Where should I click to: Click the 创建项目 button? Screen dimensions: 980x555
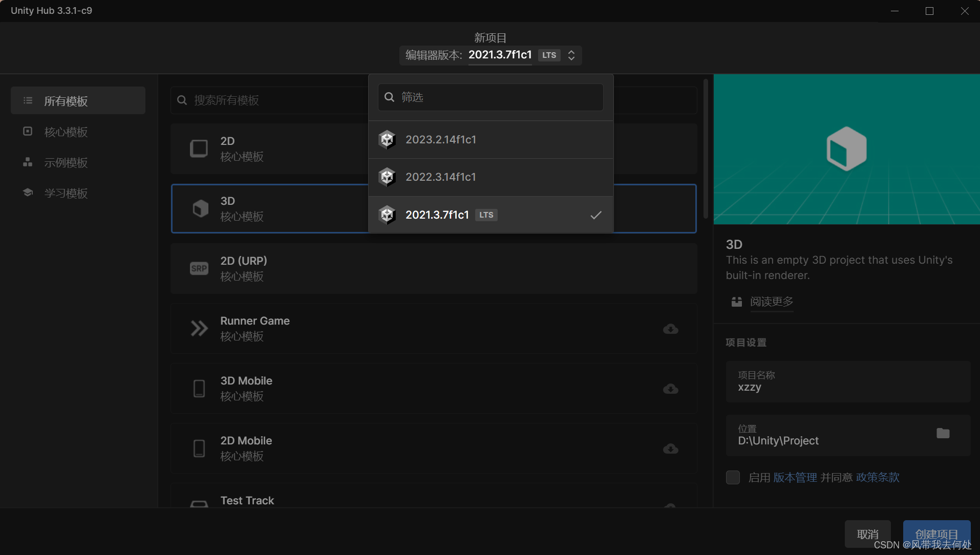coord(936,534)
